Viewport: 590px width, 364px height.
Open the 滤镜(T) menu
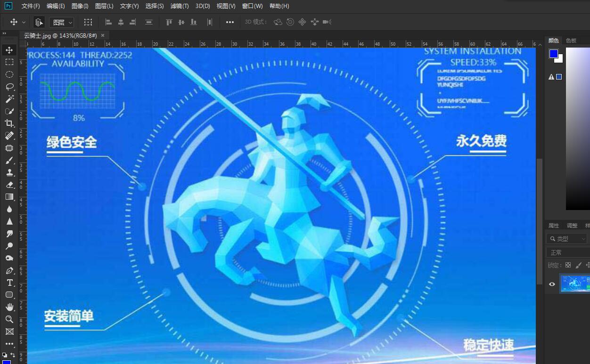[179, 6]
